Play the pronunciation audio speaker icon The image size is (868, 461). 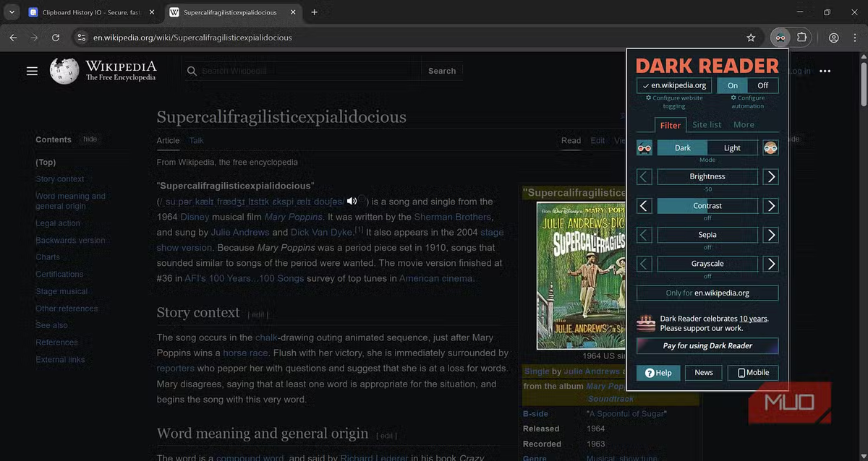pos(352,201)
